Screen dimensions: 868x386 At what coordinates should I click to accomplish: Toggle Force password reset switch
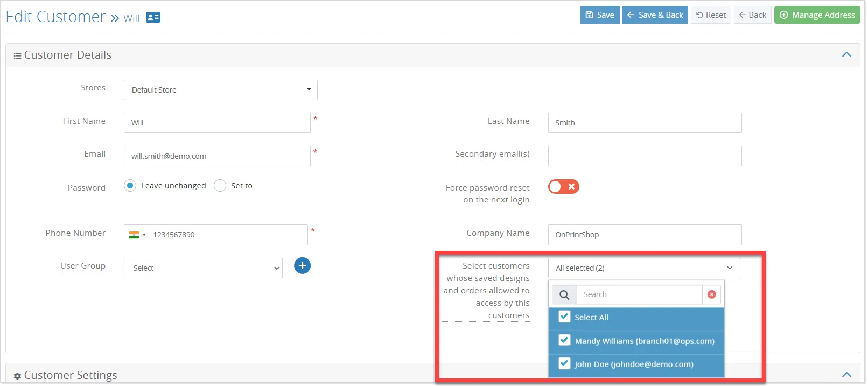click(x=563, y=187)
